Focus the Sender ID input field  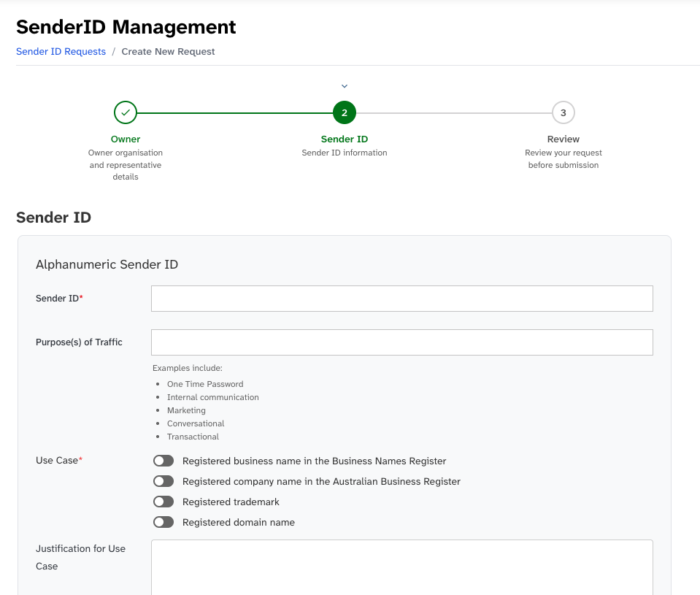[x=401, y=298]
